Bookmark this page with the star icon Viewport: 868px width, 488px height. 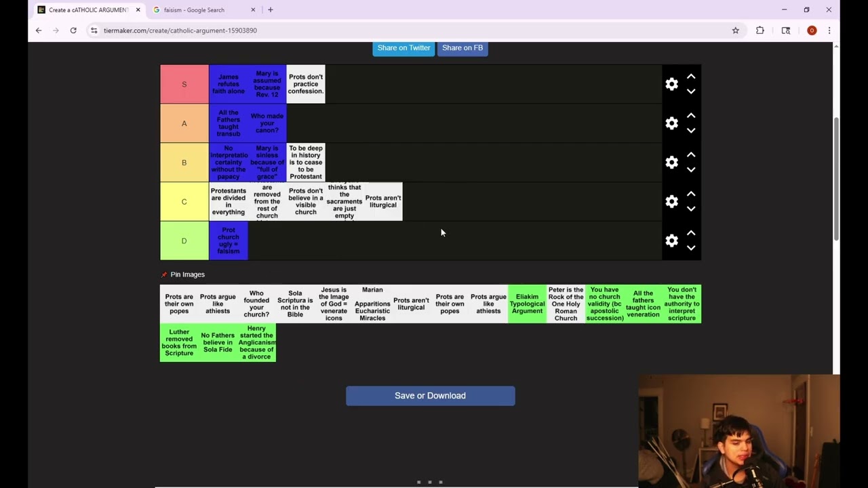[735, 30]
